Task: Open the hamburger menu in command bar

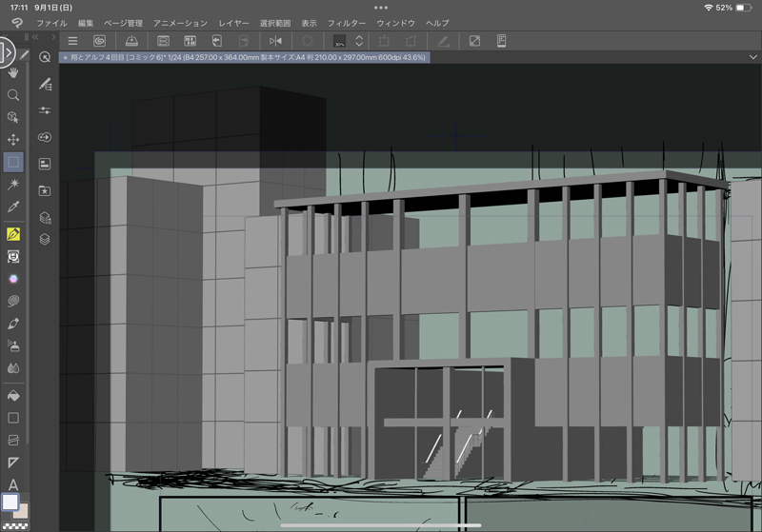Action: coord(72,41)
